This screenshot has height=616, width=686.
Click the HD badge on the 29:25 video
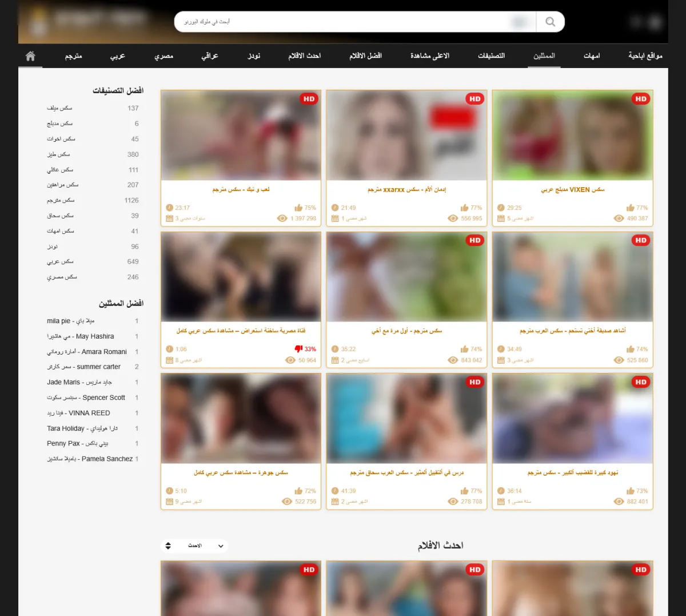point(641,99)
